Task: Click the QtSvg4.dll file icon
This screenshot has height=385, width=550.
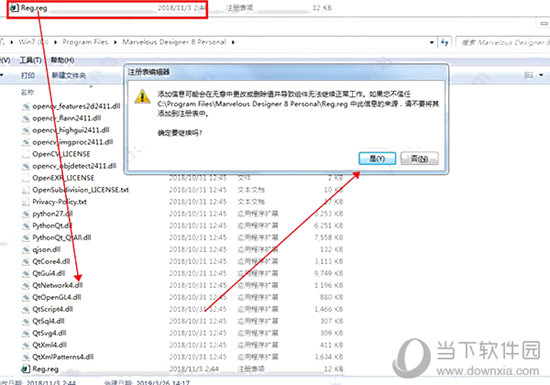Action: click(26, 333)
